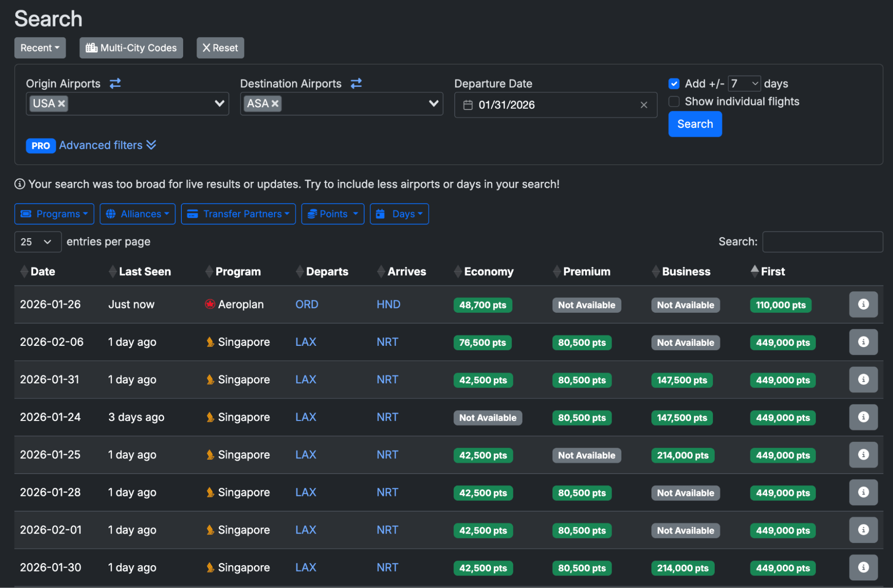Remove the ASA destination tag
The image size is (893, 588).
[x=275, y=104]
